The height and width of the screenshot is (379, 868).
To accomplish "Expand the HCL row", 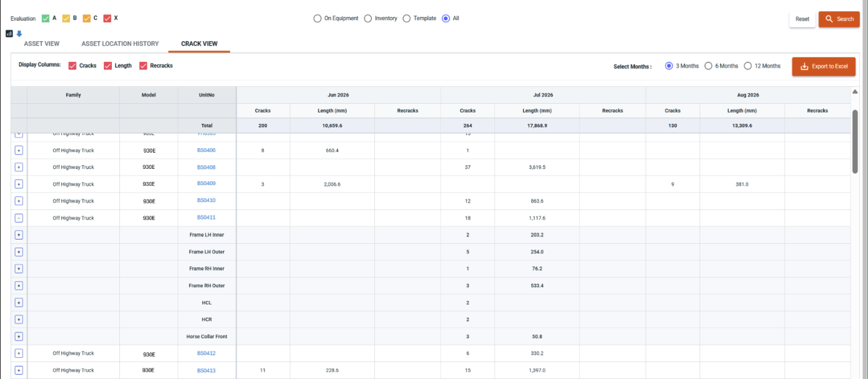I will (x=19, y=303).
